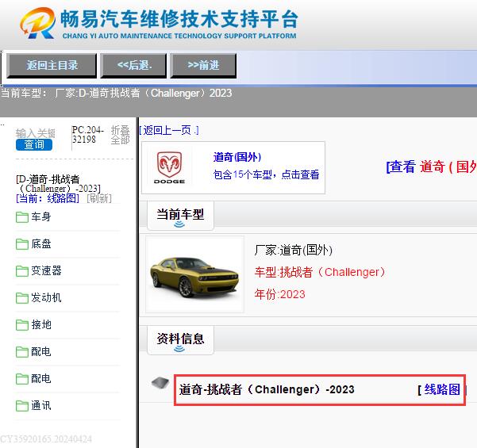The width and height of the screenshot is (477, 448).
Task: Open the 发动机 folder icon
Action: [x=22, y=298]
